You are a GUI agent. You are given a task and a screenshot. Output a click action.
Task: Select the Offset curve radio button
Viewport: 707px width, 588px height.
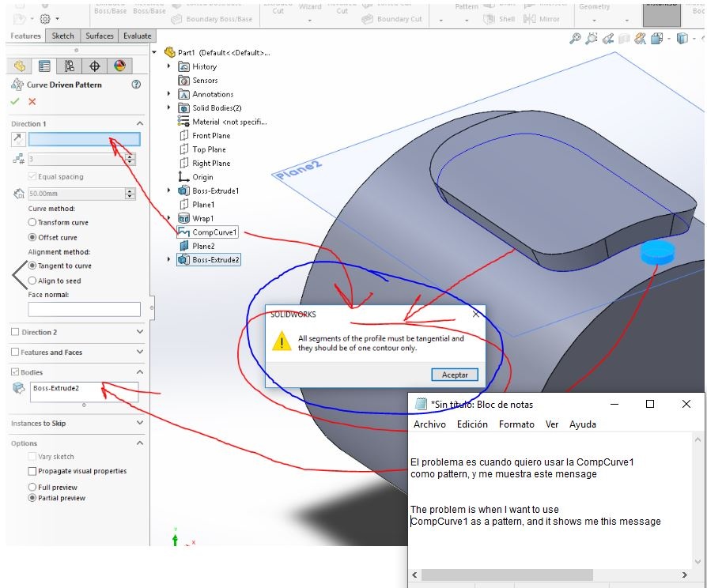[x=32, y=237]
